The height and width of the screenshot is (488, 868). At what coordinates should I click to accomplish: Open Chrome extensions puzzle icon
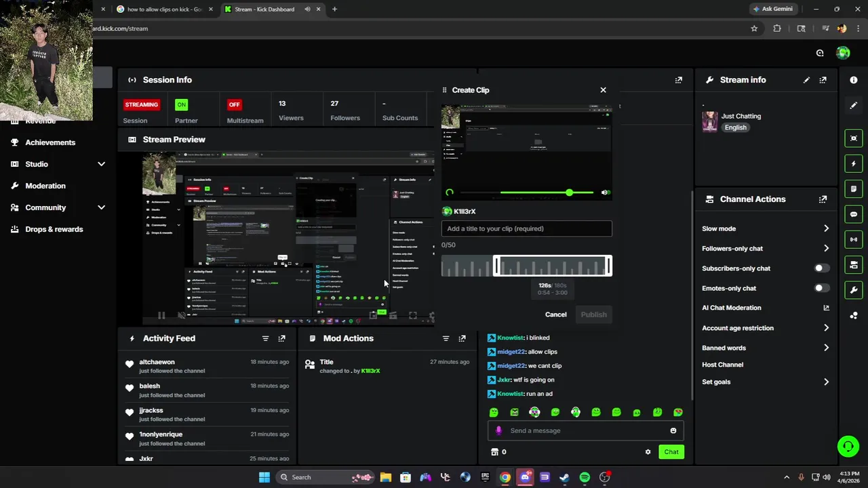pos(777,28)
